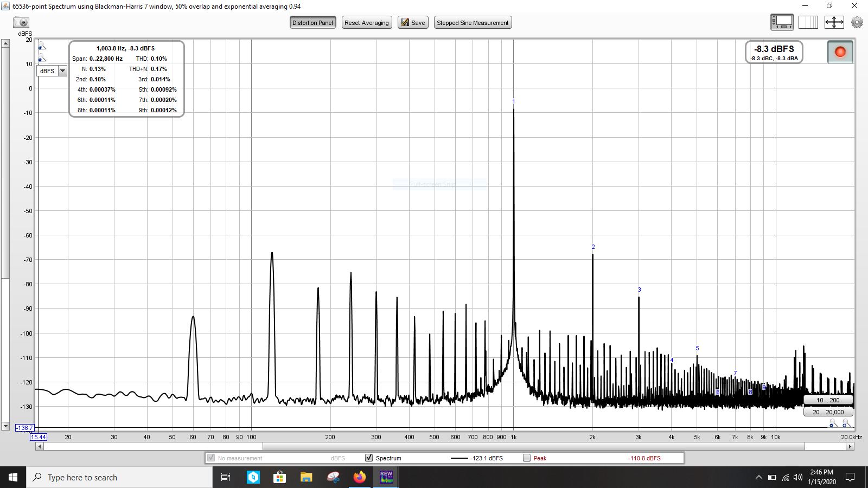Toggle the scrollbars display icon
This screenshot has width=868, height=488.
point(782,22)
